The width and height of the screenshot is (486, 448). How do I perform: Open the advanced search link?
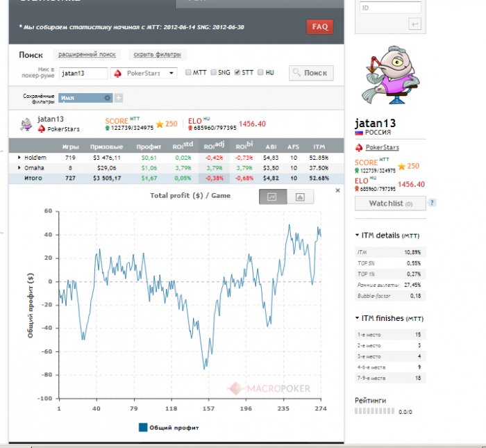pyautogui.click(x=87, y=55)
